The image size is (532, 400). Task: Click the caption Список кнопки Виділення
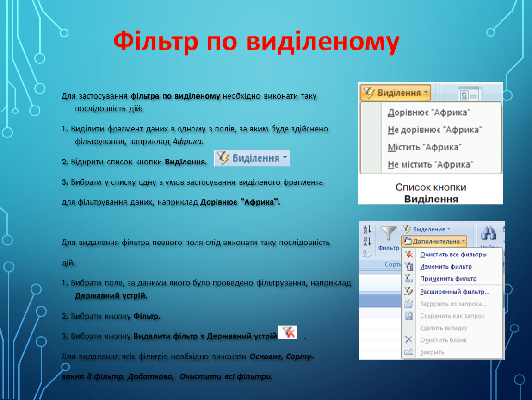[431, 193]
